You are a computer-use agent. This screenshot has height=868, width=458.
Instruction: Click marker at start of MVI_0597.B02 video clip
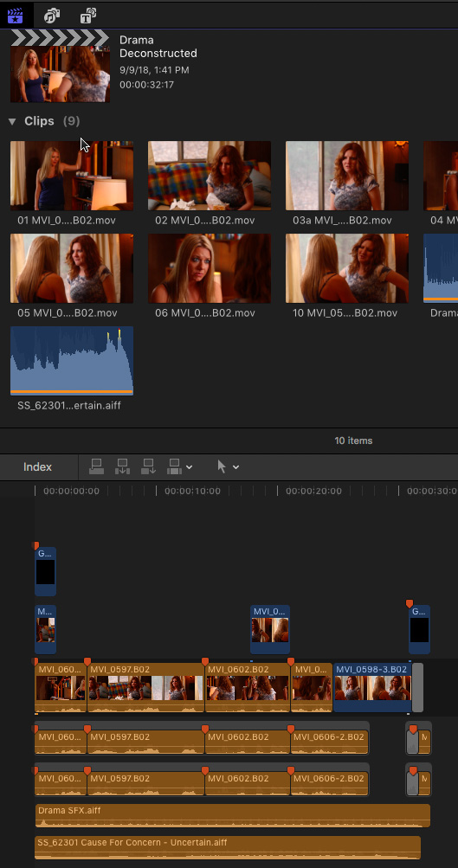point(87,661)
